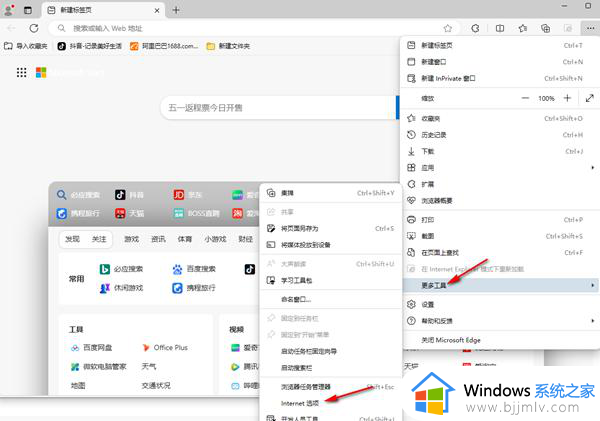Click the 下载 arrow icon

coord(411,151)
